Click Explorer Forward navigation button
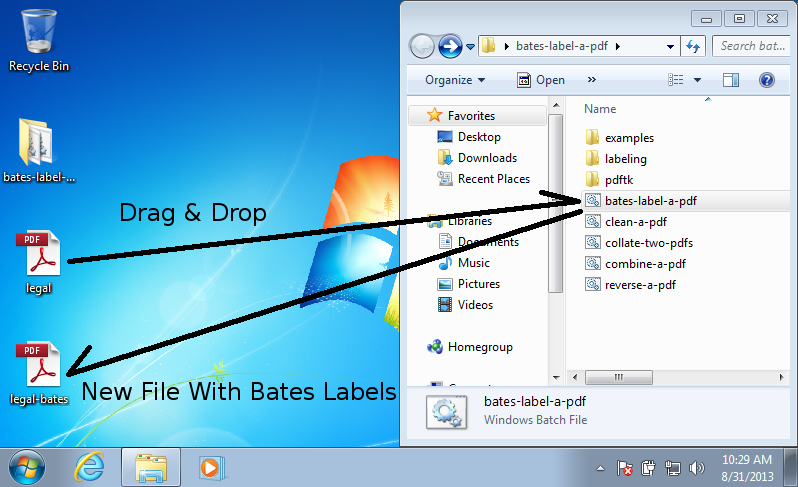Screen dimensions: 798x487 pos(450,47)
